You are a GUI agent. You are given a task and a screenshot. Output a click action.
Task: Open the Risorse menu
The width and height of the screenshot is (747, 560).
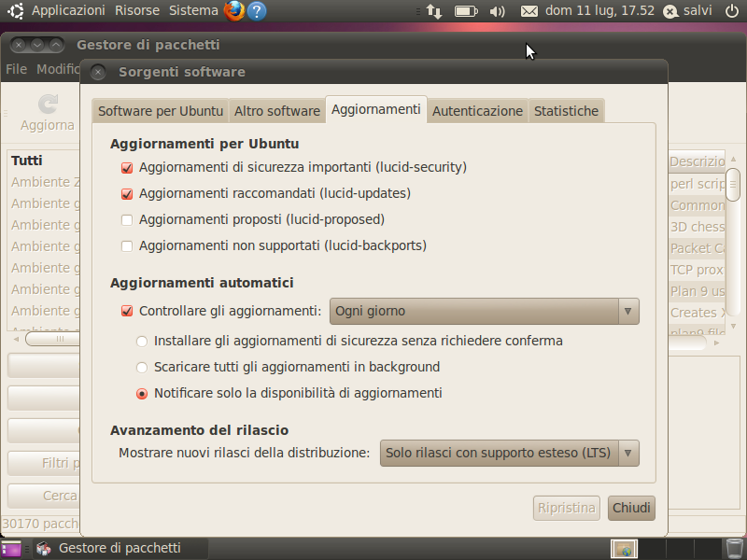click(x=137, y=10)
